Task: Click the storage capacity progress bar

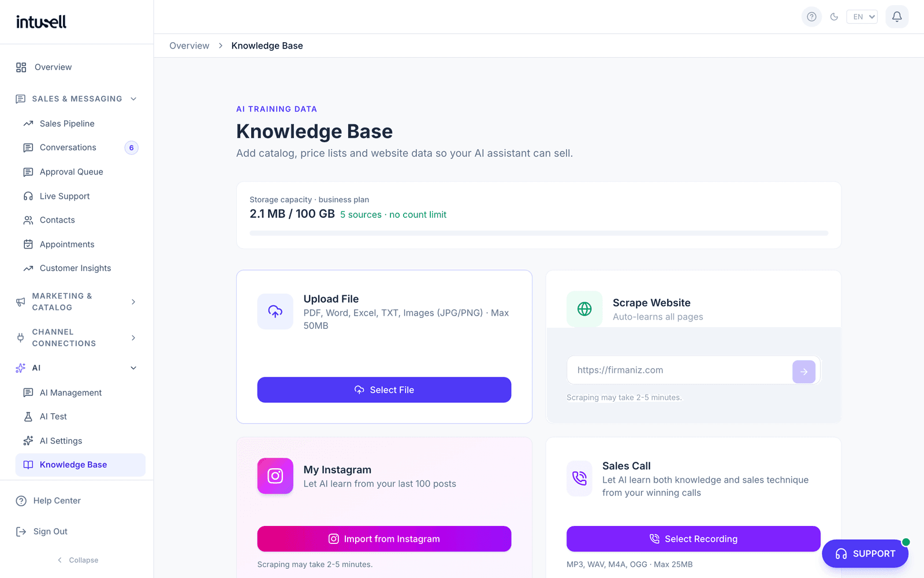Action: tap(539, 233)
